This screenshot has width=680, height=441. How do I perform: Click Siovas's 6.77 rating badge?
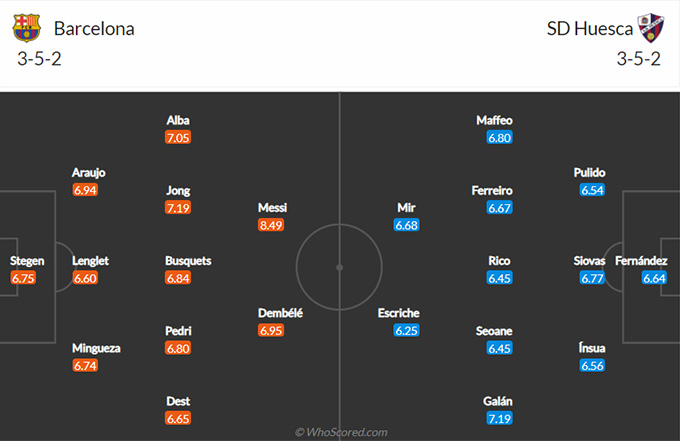[592, 278]
